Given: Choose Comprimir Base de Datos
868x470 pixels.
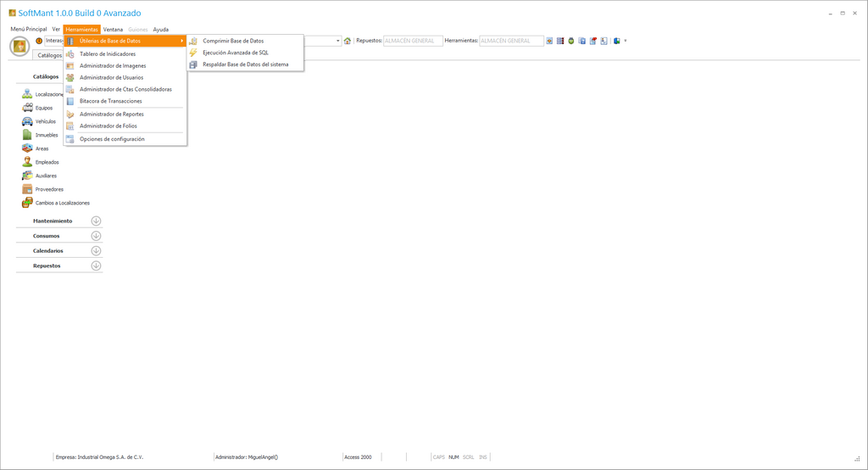Looking at the screenshot, I should pos(232,41).
